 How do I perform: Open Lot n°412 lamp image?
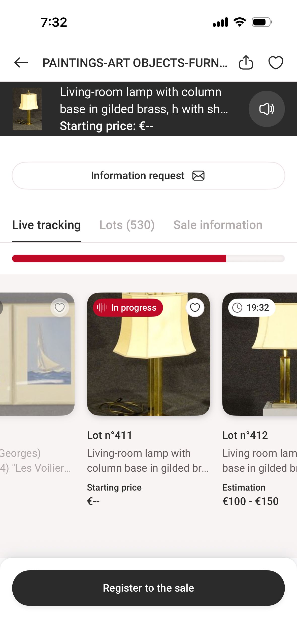coord(260,354)
